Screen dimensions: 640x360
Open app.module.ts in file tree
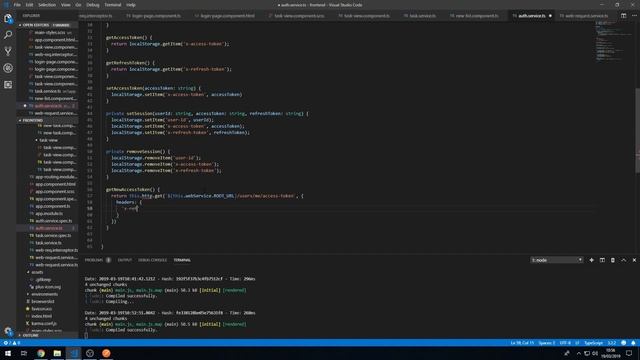(49, 213)
